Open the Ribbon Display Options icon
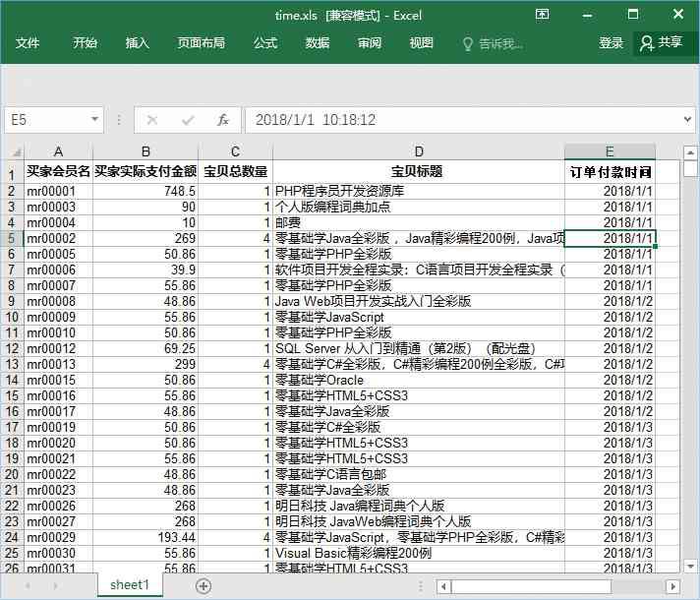The width and height of the screenshot is (700, 600). coord(542,15)
